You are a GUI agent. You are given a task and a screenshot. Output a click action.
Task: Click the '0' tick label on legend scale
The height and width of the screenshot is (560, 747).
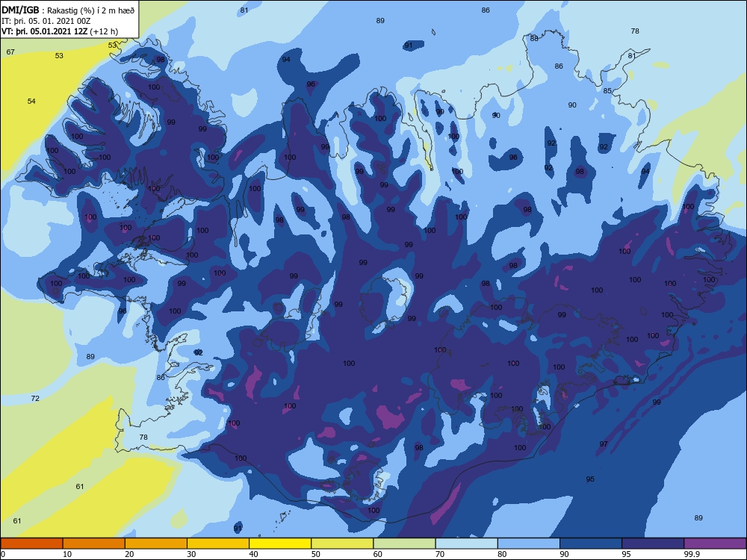pyautogui.click(x=3, y=554)
